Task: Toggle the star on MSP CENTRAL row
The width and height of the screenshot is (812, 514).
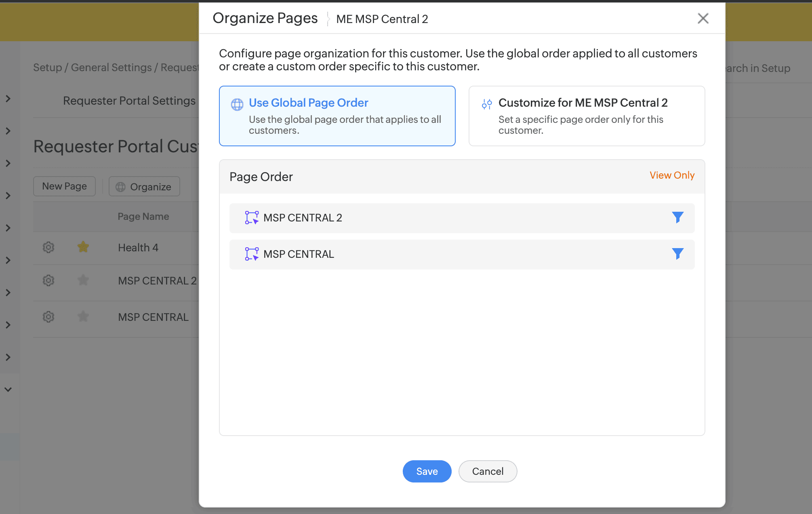Action: pos(83,316)
